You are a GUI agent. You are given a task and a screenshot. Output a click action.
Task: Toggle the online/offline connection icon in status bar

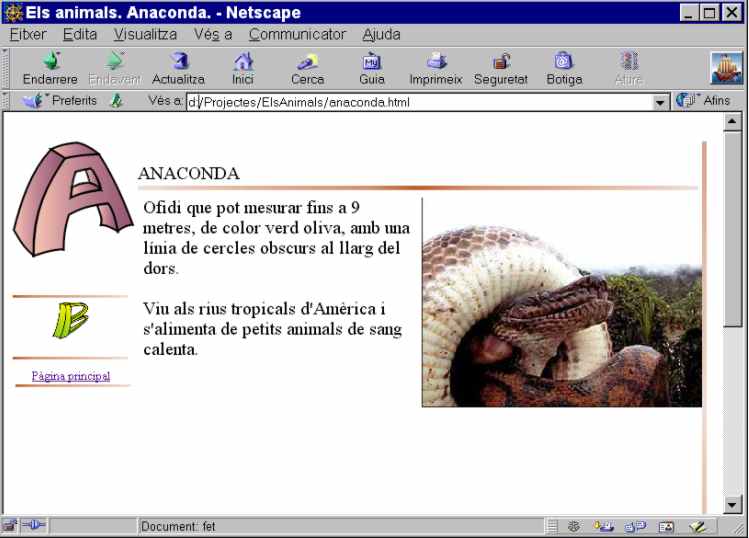click(x=32, y=526)
